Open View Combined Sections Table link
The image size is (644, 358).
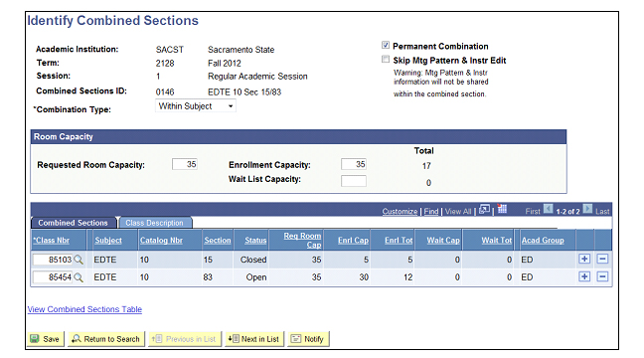click(84, 309)
